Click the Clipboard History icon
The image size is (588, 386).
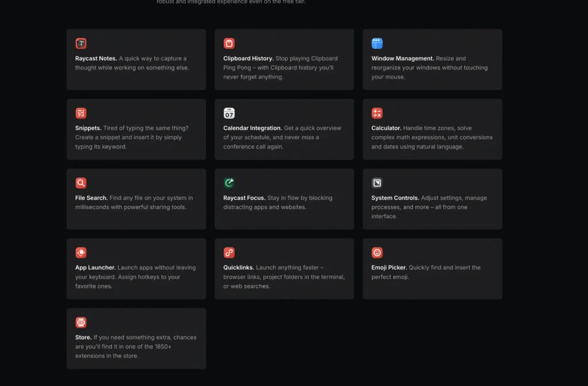[229, 44]
